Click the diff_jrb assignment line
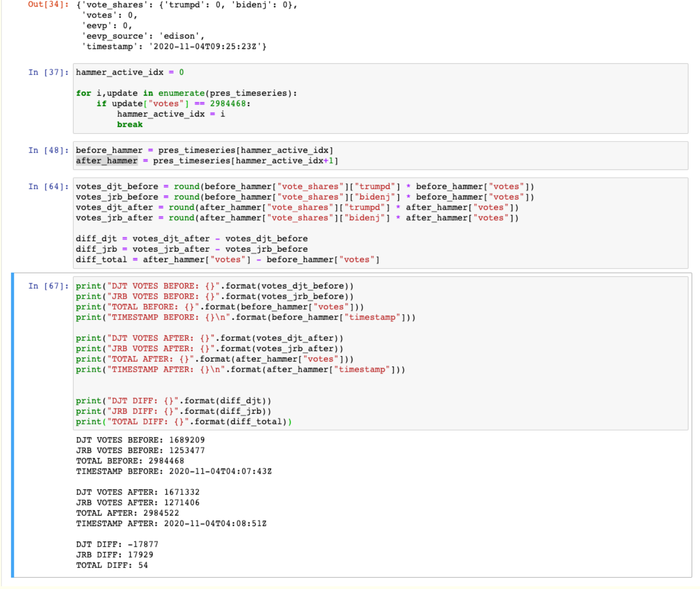Screen dimensions: 700x589 click(x=192, y=249)
